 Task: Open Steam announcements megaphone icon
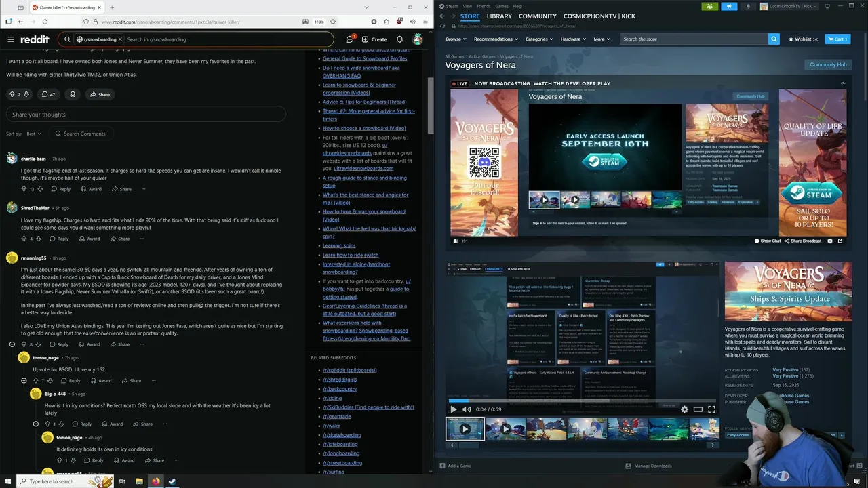(x=729, y=6)
